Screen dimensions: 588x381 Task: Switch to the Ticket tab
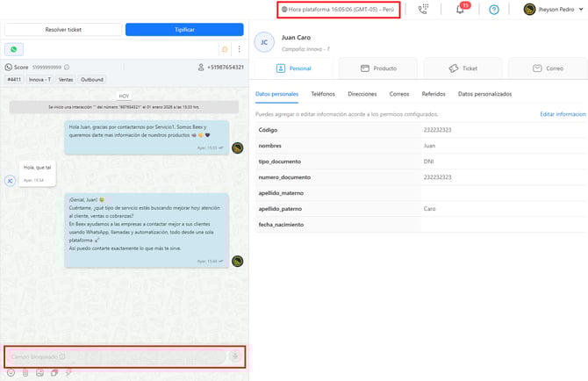tap(463, 68)
